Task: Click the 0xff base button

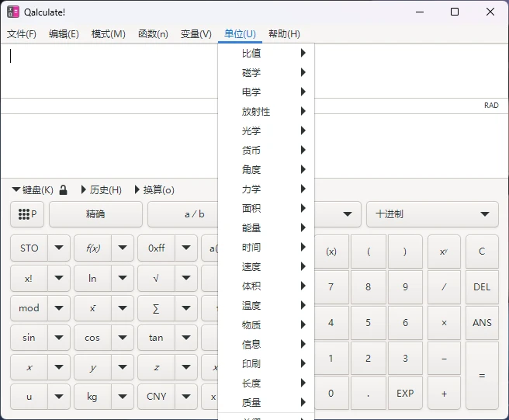Action: click(157, 248)
